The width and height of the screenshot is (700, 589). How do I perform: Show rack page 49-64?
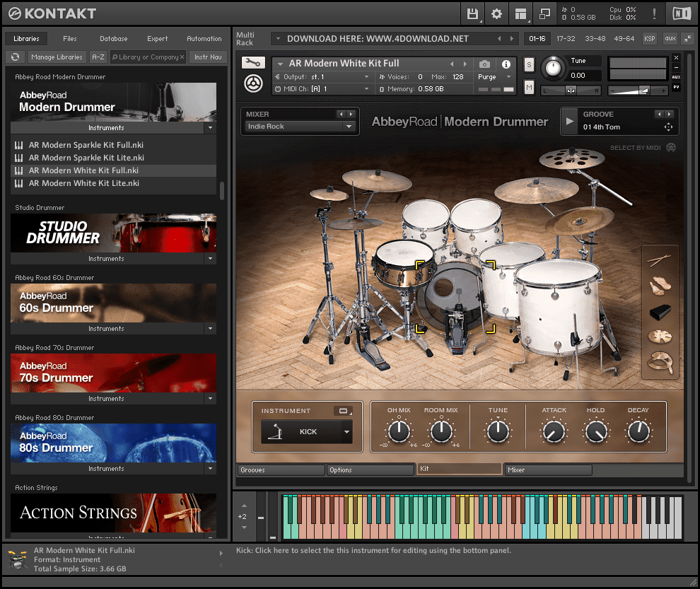(624, 38)
